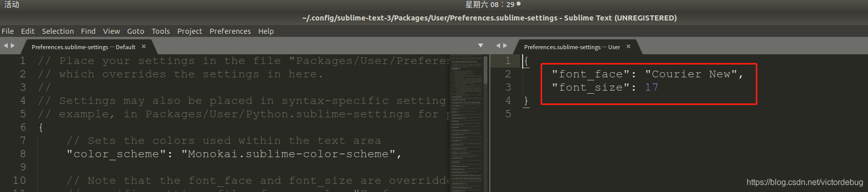Click line number 6 in left gutter
The height and width of the screenshot is (192, 868).
(23, 127)
